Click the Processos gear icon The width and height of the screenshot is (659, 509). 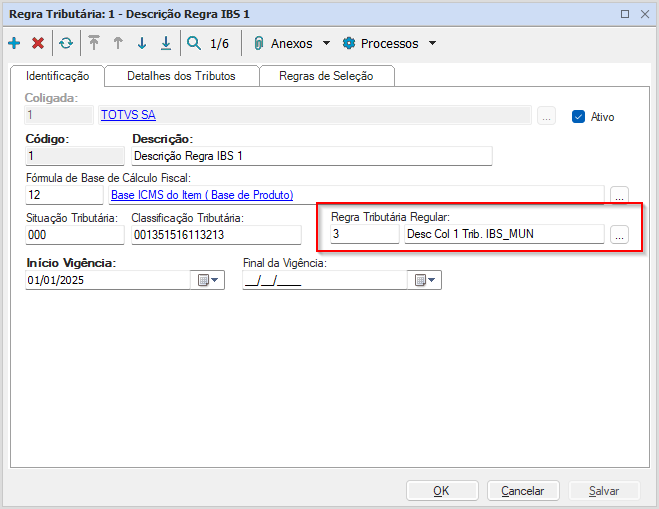point(349,43)
